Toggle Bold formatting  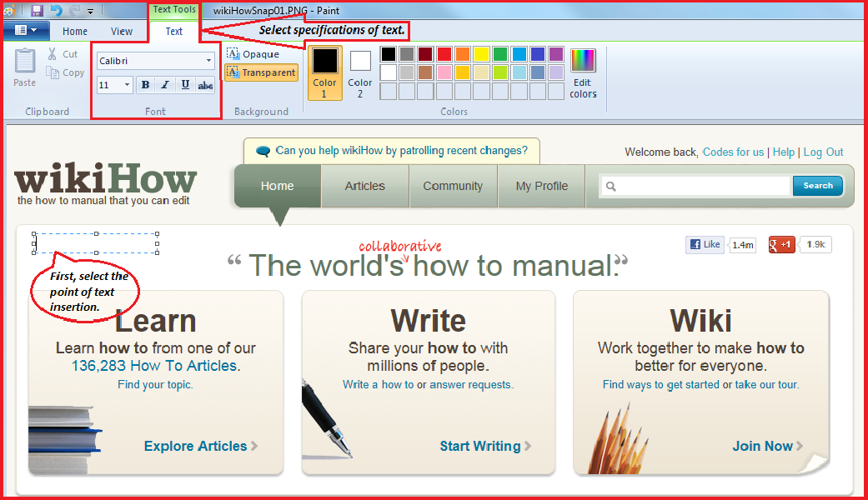pos(145,85)
